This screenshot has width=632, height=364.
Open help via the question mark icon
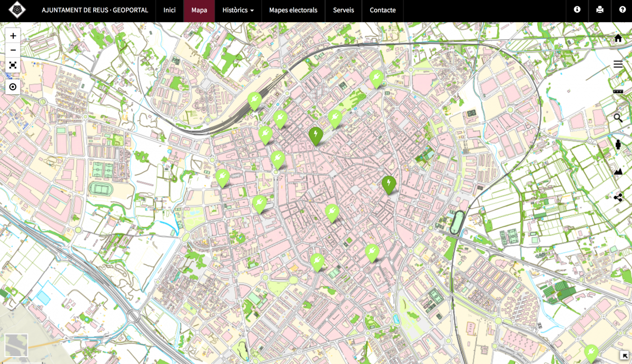coord(622,9)
